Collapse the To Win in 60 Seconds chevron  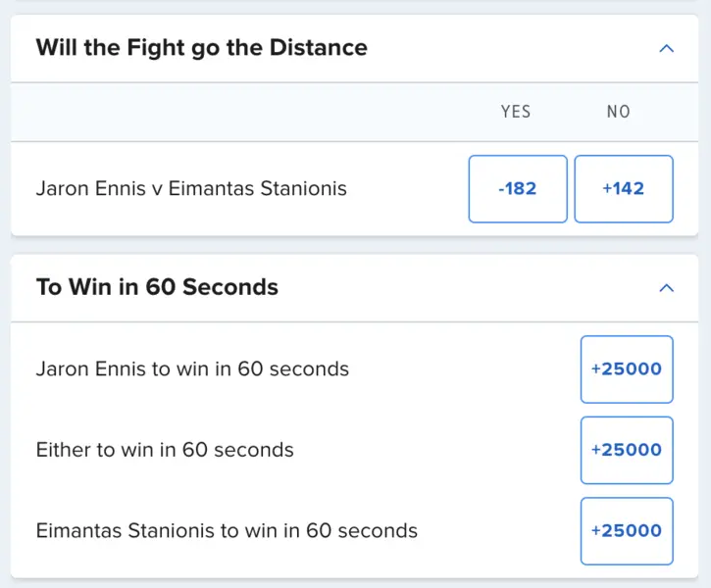click(x=667, y=287)
